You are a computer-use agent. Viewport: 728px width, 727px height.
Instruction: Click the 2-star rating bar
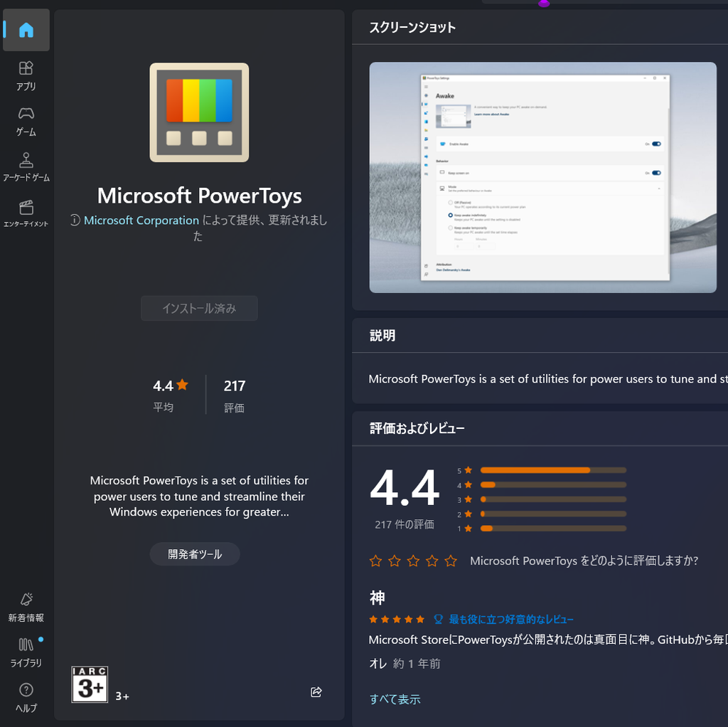(x=553, y=514)
